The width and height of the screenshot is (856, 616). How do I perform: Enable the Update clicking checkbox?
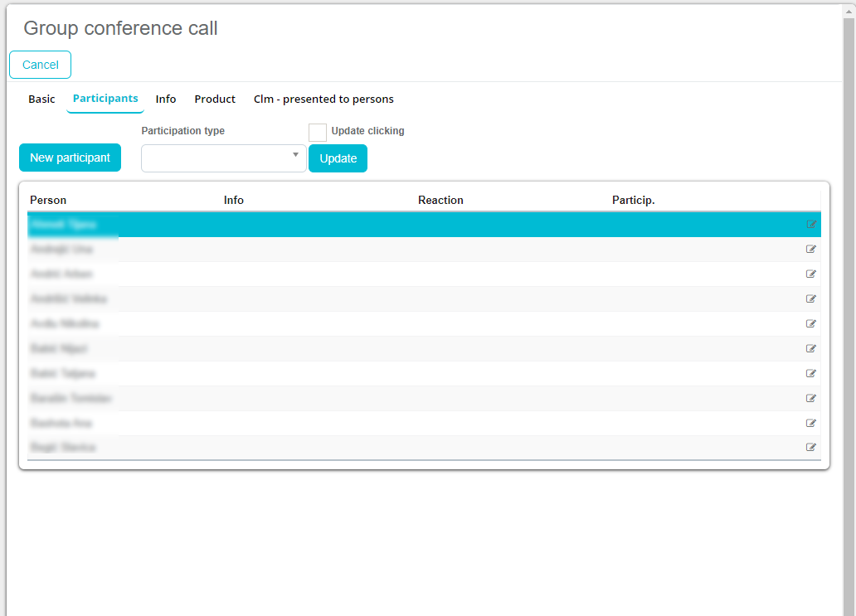pyautogui.click(x=318, y=133)
